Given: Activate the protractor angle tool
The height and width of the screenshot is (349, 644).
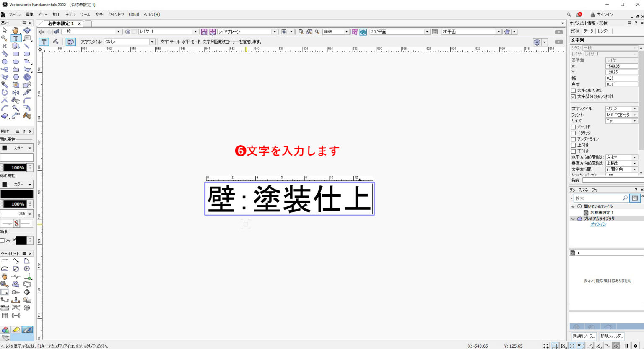Looking at the screenshot, I should 16,284.
